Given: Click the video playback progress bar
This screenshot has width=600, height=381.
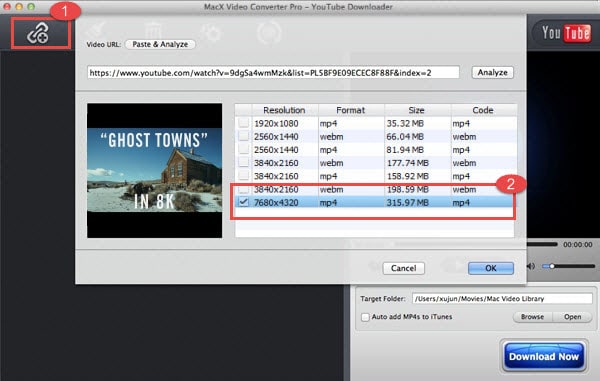Looking at the screenshot, I should point(542,244).
